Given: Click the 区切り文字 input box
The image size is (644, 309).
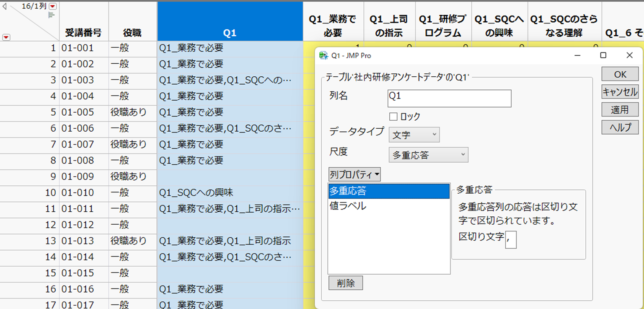Looking at the screenshot, I should pos(511,239).
